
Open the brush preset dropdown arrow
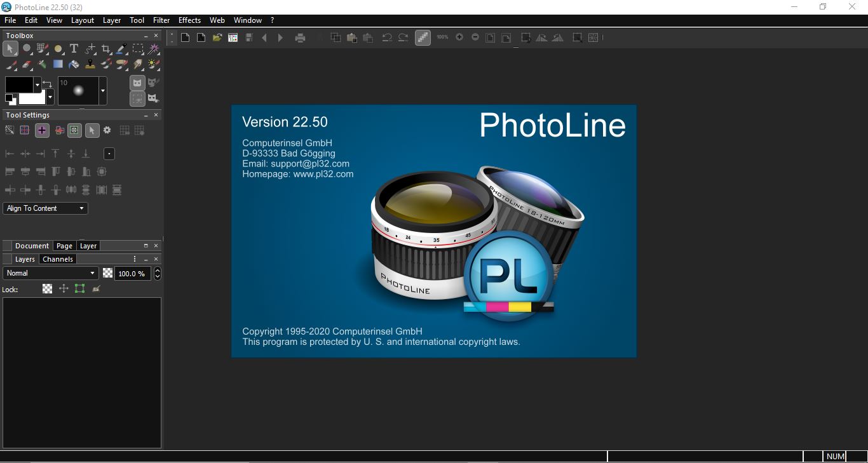(103, 91)
